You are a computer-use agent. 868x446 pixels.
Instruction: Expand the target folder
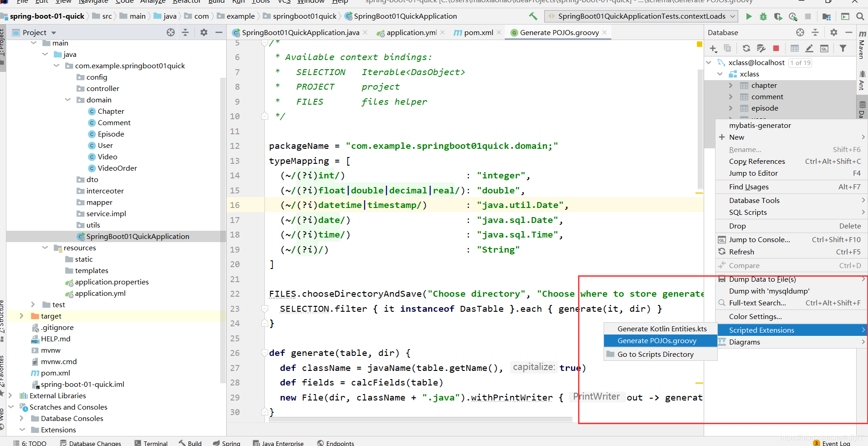coord(21,316)
